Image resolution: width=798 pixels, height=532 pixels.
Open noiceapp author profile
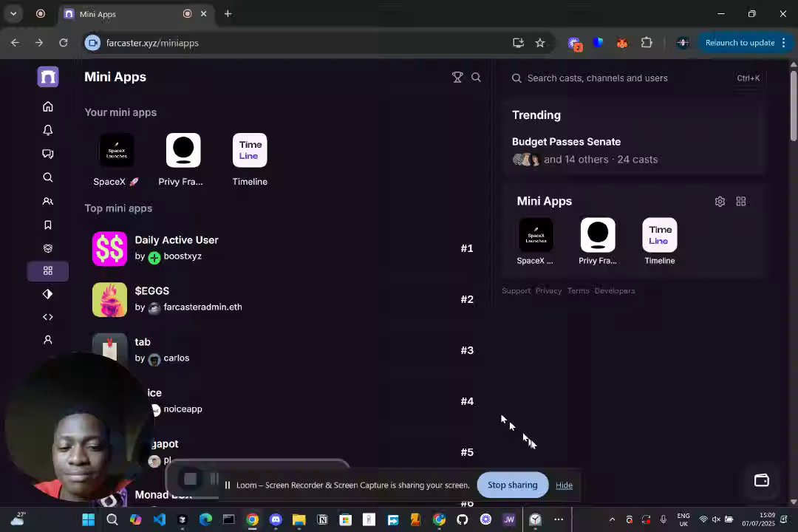[183, 409]
